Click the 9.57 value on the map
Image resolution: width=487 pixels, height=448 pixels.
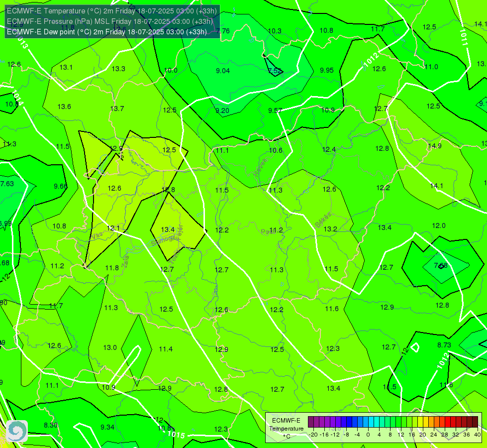pos(275,111)
